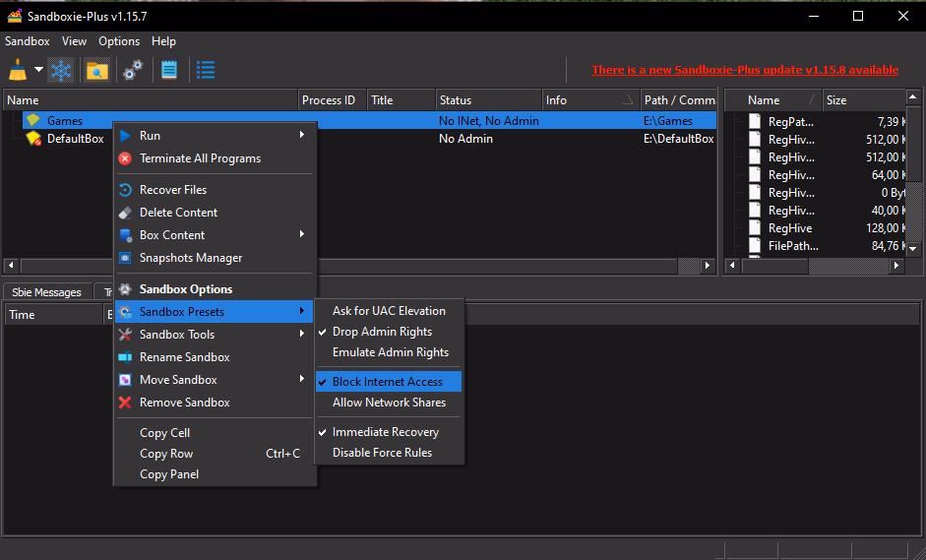Toggle the Drop Admin Rights preset
Image resolution: width=926 pixels, height=560 pixels.
tap(382, 332)
